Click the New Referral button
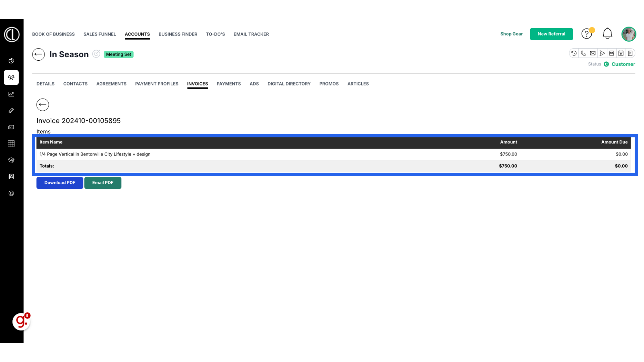Image resolution: width=644 pixels, height=362 pixels. 551,34
